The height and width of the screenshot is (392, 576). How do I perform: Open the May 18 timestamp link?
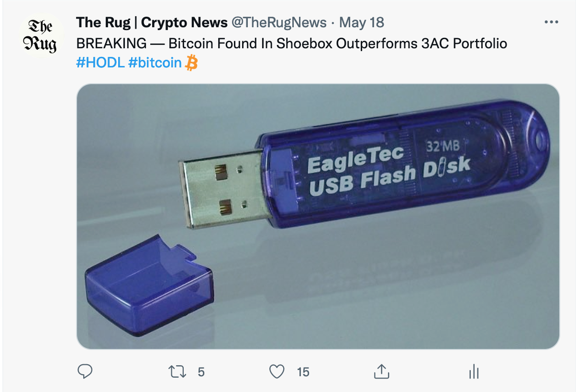(362, 22)
